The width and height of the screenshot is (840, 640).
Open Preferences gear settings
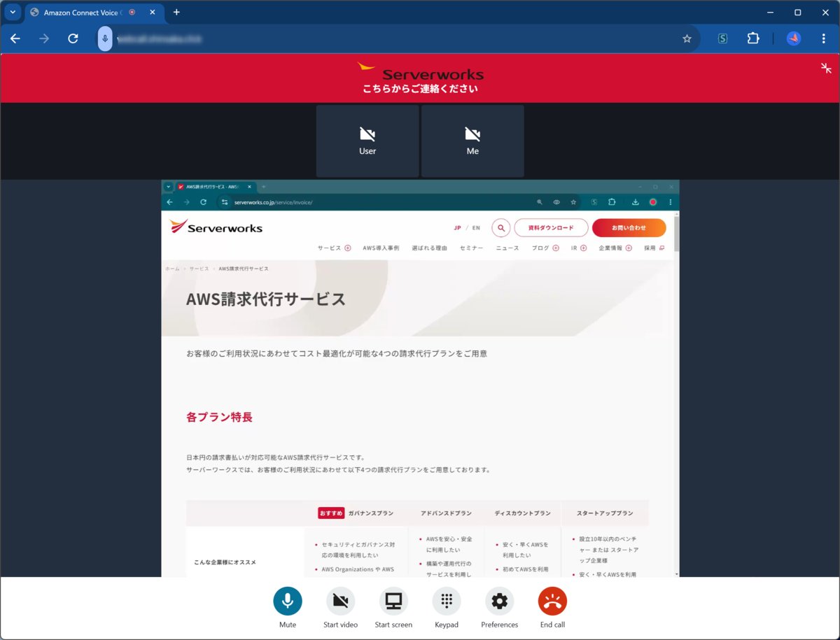(x=499, y=601)
